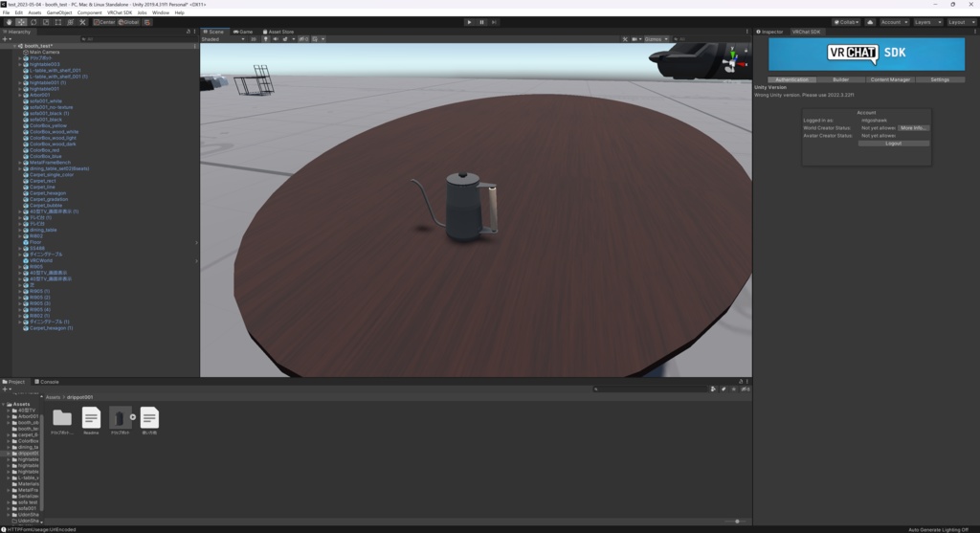Switch to the Inspector tab
This screenshot has width=980, height=533.
click(769, 32)
